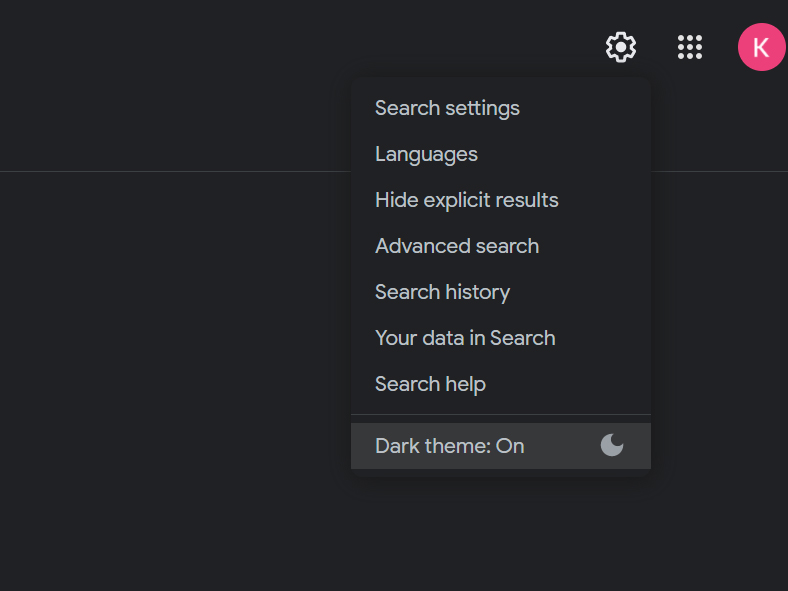
Task: Click the pink K account avatar
Action: coord(761,47)
